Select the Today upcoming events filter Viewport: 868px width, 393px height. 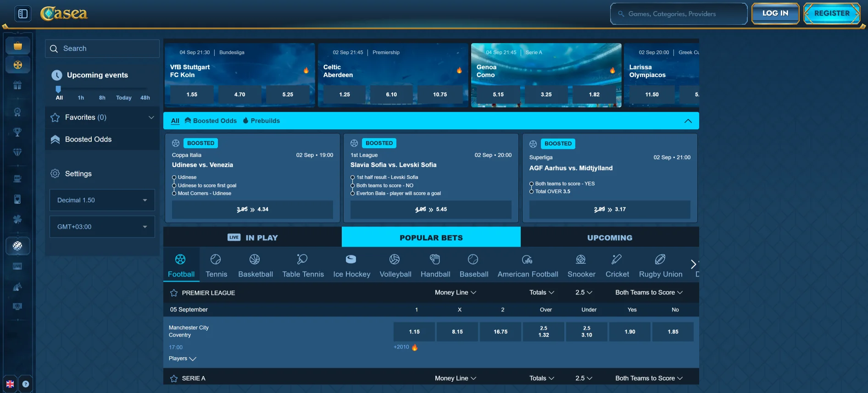click(124, 98)
